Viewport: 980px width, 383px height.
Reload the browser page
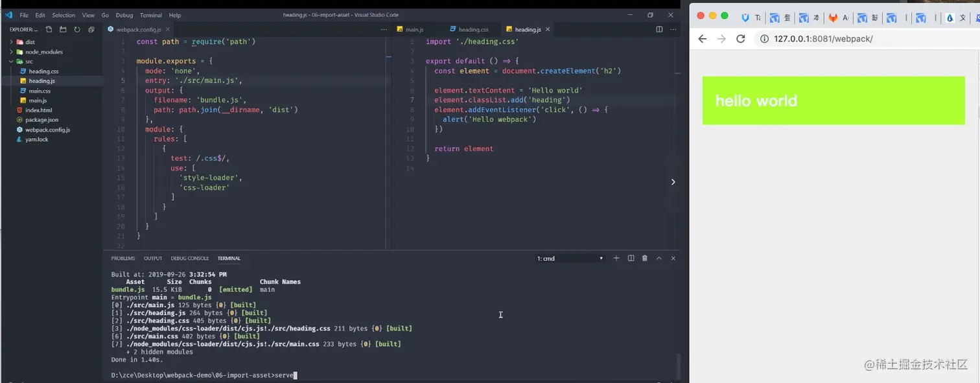pos(741,39)
